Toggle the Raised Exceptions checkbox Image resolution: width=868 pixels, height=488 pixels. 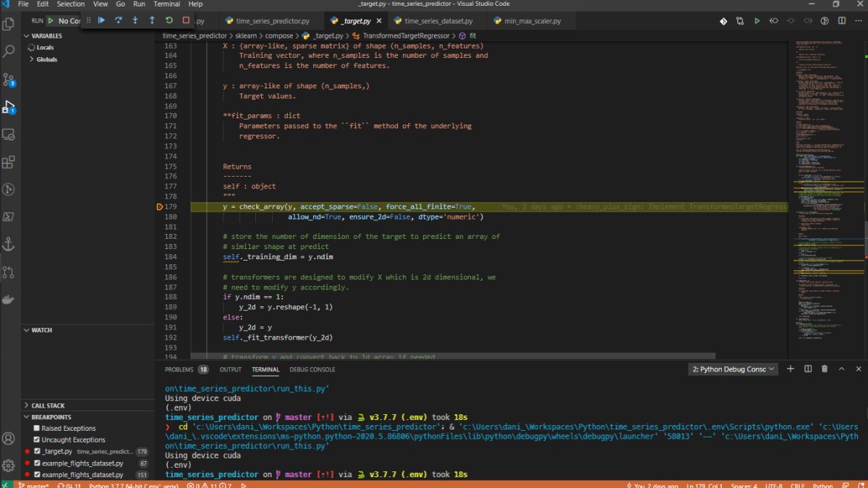tap(37, 429)
